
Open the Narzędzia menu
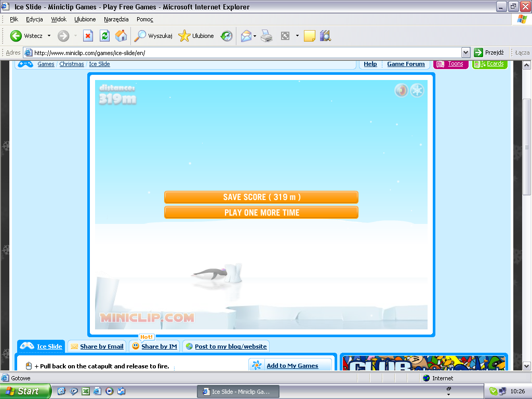coord(116,19)
